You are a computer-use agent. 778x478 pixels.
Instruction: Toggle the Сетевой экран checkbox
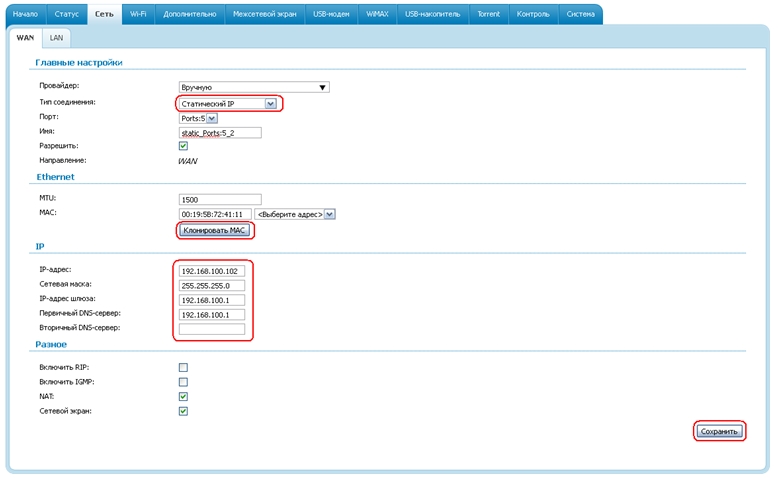[x=183, y=411]
